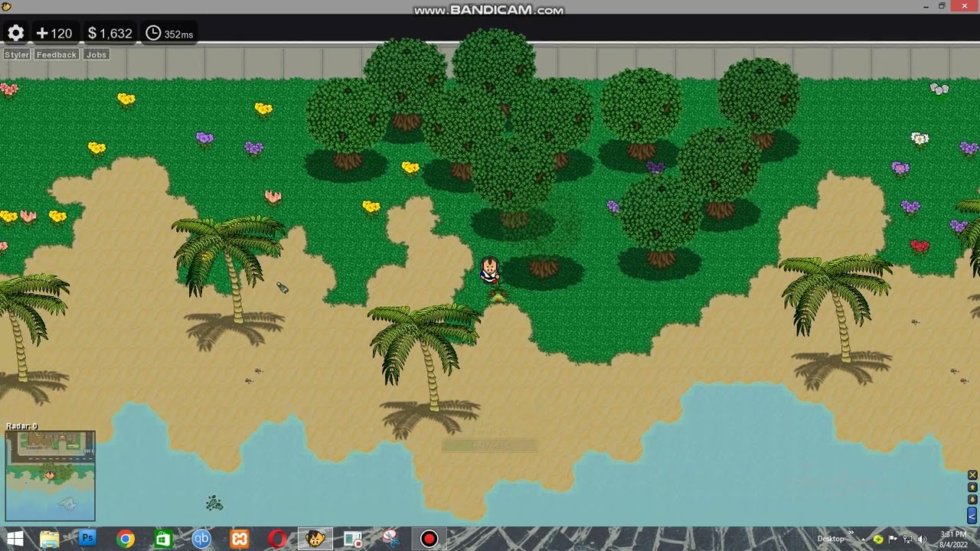Image resolution: width=980 pixels, height=551 pixels.
Task: Launch Photoshop from taskbar
Action: [x=87, y=539]
